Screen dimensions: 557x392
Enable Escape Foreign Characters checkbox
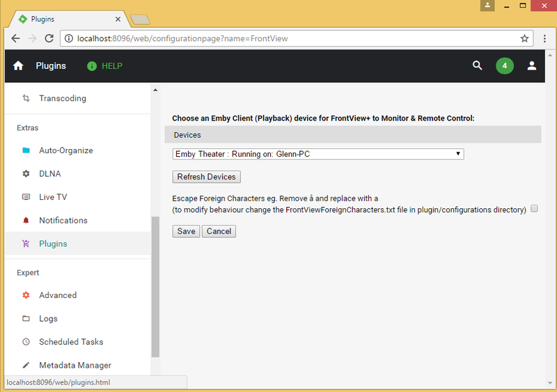(x=534, y=209)
